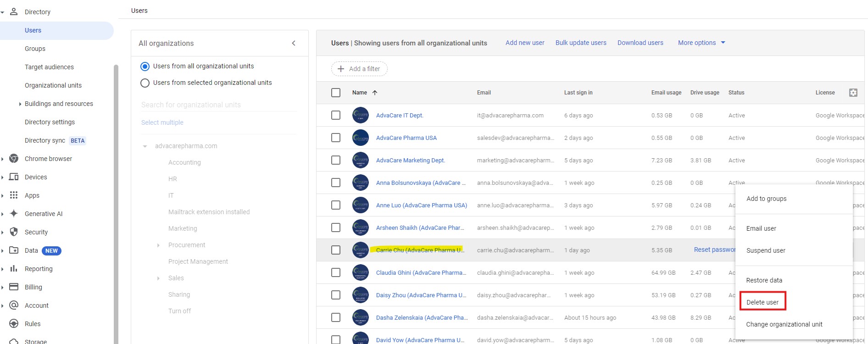Screen dimensions: 868x344
Task: Click Reset password on Carrie Chu row
Action: pyautogui.click(x=715, y=250)
